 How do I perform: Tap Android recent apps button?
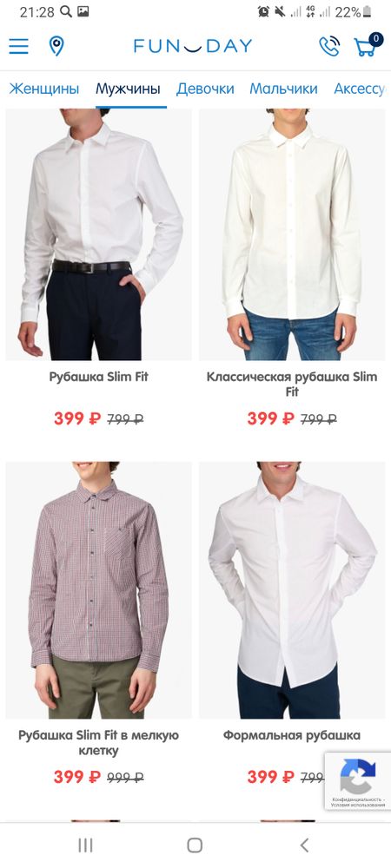[x=85, y=845]
